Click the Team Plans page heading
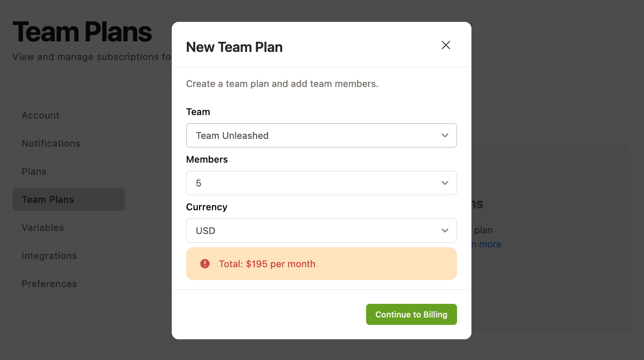Image resolution: width=644 pixels, height=360 pixels. [x=82, y=31]
